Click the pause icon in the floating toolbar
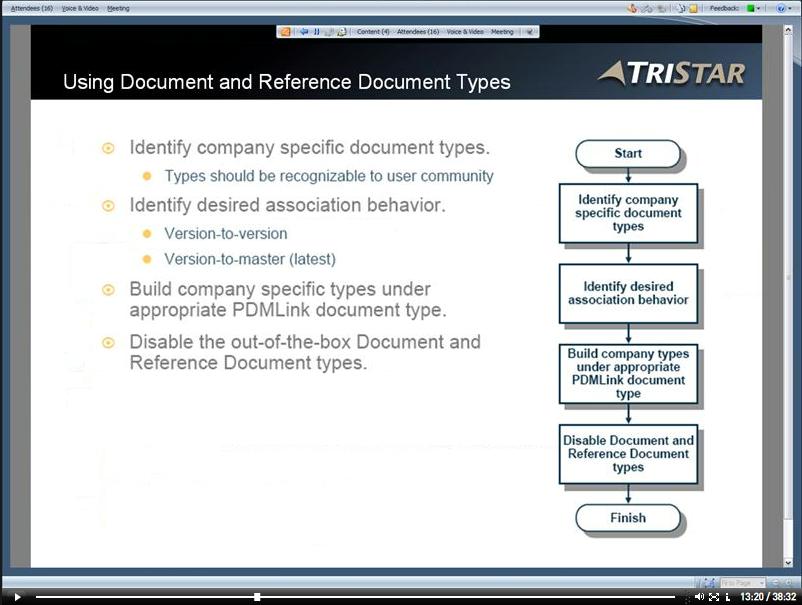 coord(316,32)
